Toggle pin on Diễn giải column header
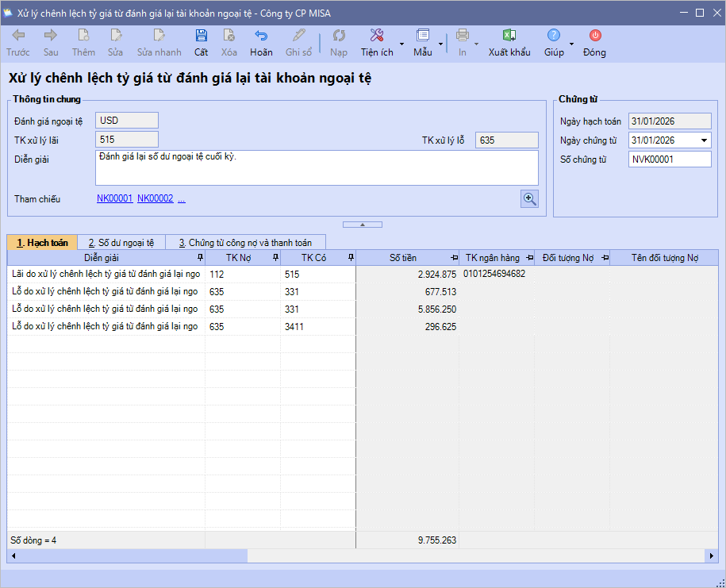Image resolution: width=726 pixels, height=588 pixels. coord(199,258)
